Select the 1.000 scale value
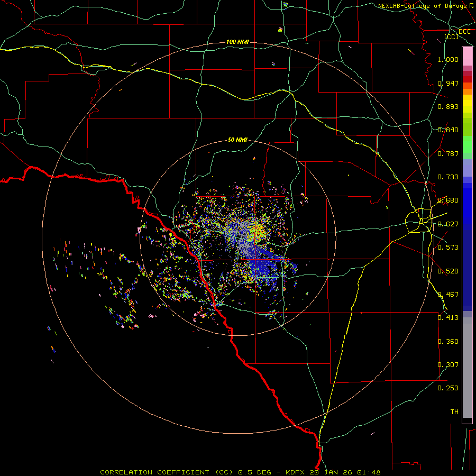The height and width of the screenshot is (476, 476). coord(448,59)
